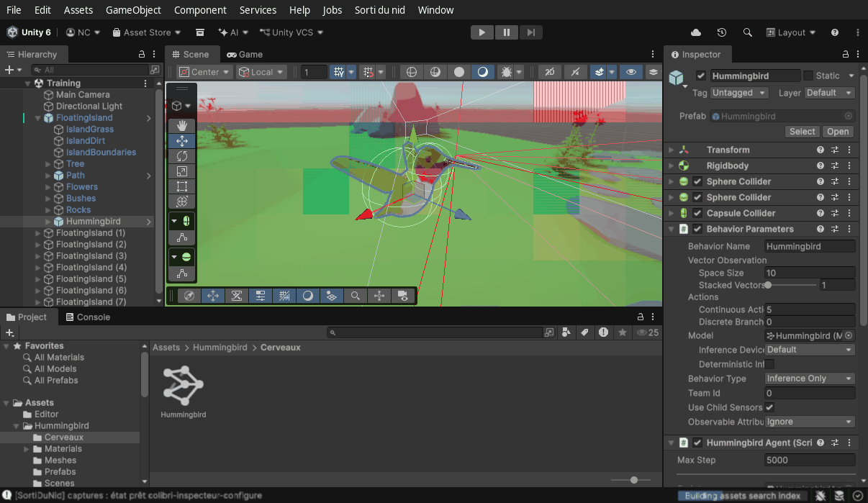
Task: Click the favorites star in Project toolbar
Action: [x=622, y=332]
